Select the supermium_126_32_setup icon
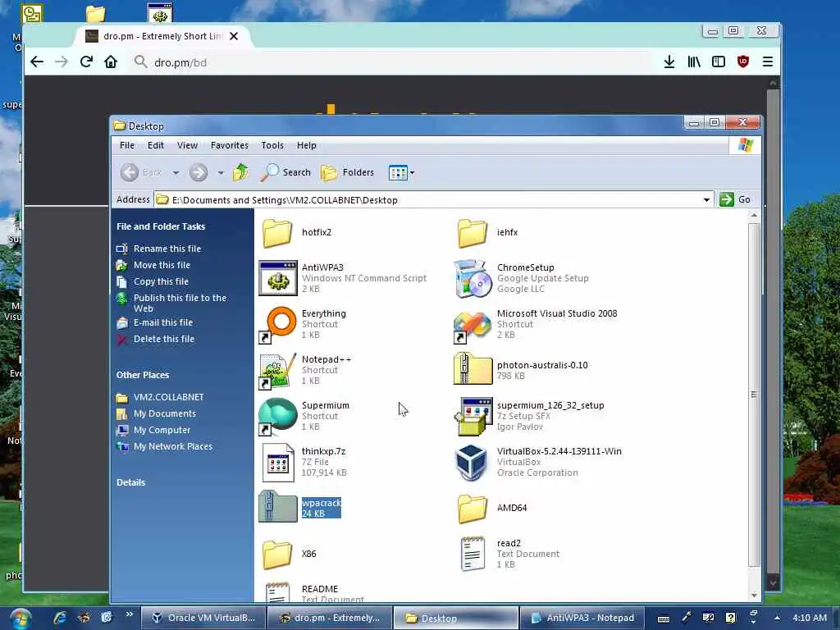 coord(472,416)
